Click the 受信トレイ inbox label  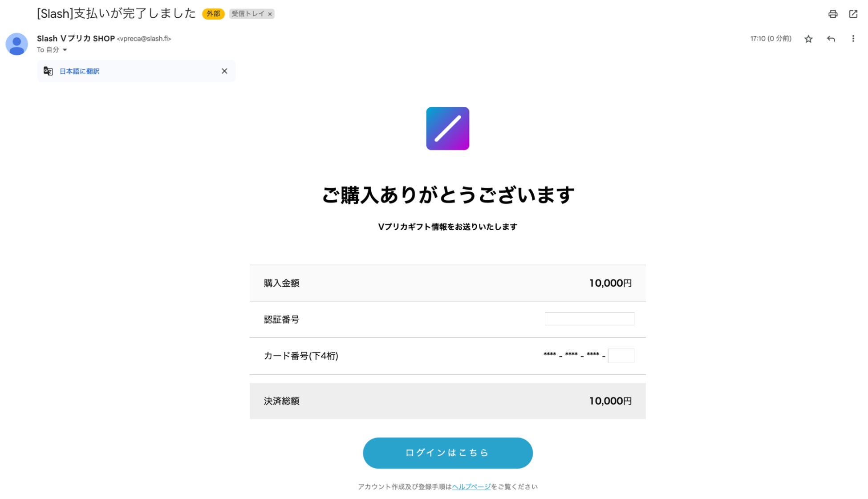point(247,14)
